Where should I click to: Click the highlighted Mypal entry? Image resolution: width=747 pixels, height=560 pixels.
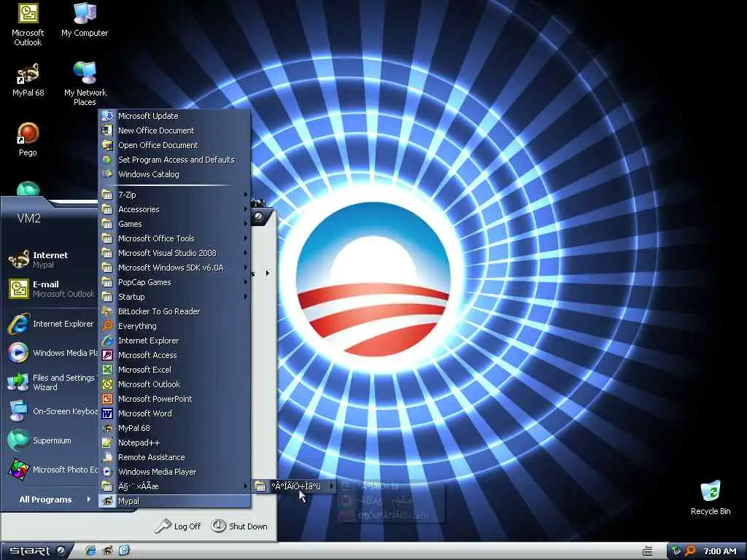point(174,501)
